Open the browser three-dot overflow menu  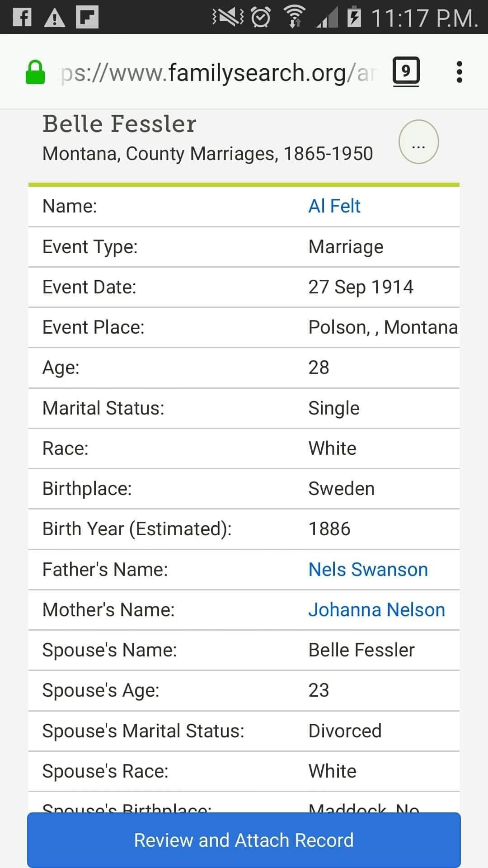[459, 72]
